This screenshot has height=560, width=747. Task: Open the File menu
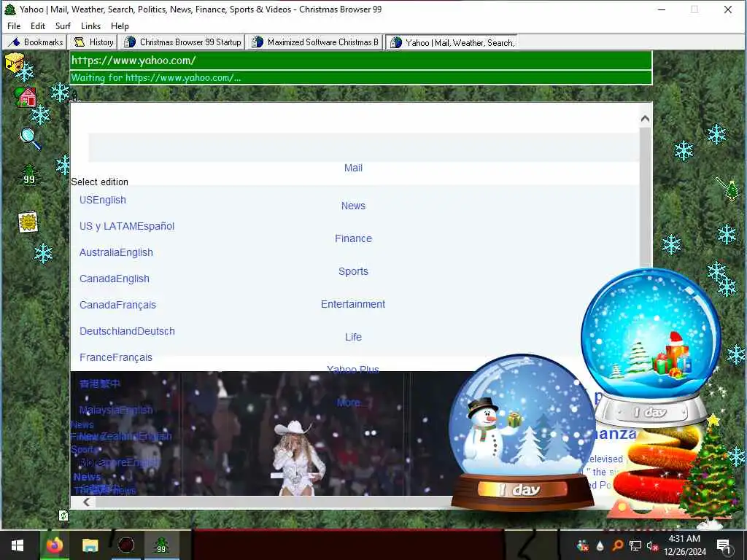coord(14,26)
